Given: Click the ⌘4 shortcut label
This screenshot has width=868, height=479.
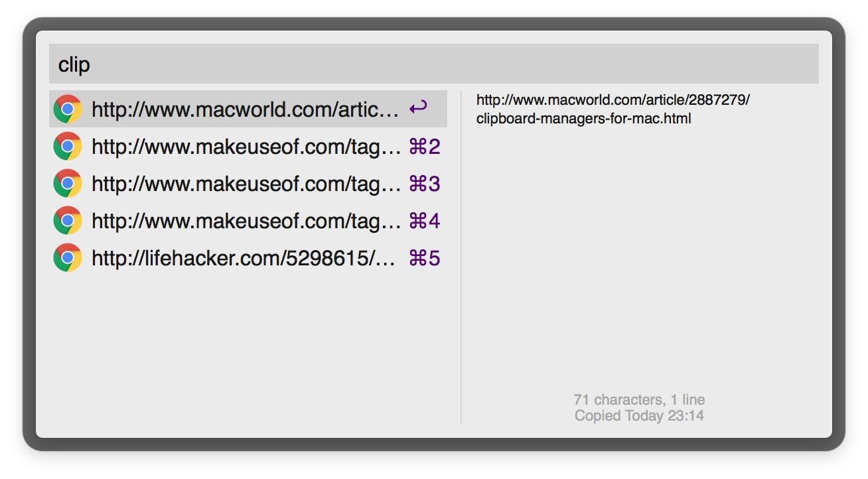Looking at the screenshot, I should coord(425,221).
